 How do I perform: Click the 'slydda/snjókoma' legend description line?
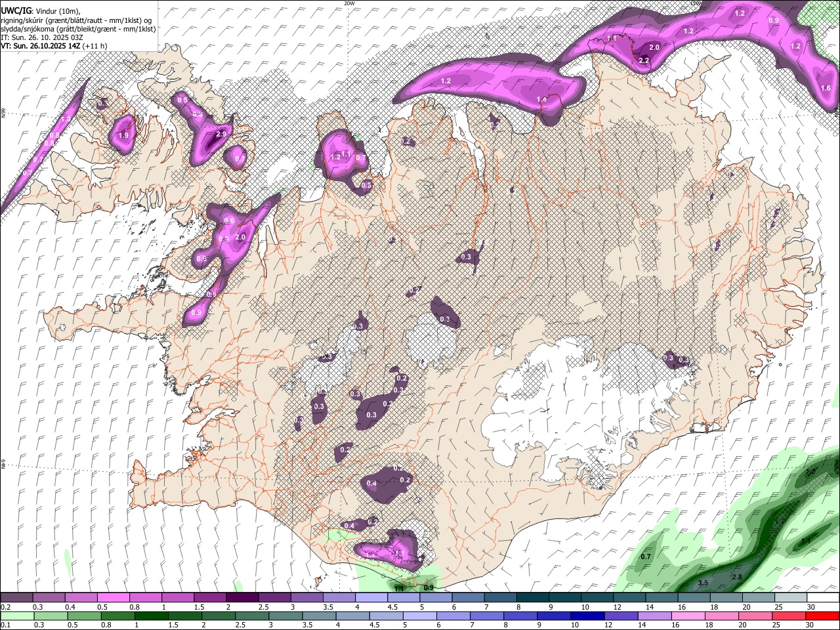pyautogui.click(x=78, y=29)
